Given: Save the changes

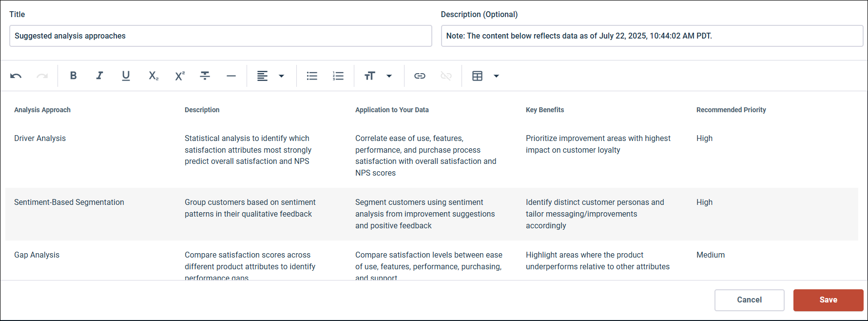Looking at the screenshot, I should (x=828, y=300).
